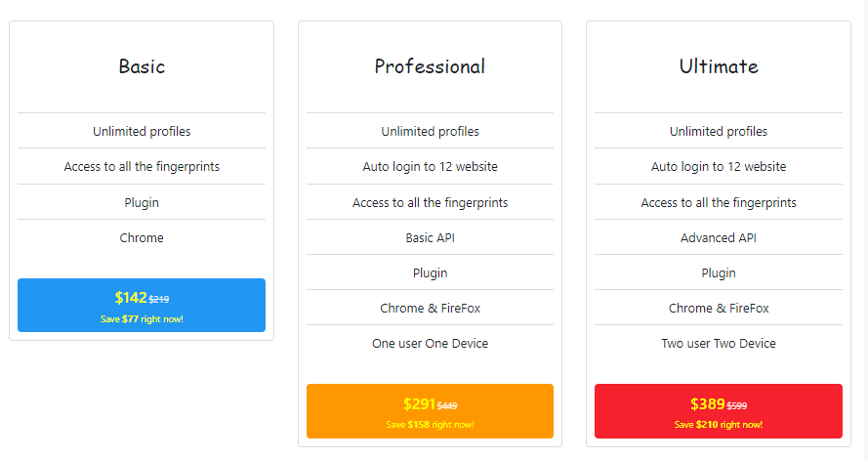
Task: Click the blue $142 Basic price button
Action: click(142, 305)
